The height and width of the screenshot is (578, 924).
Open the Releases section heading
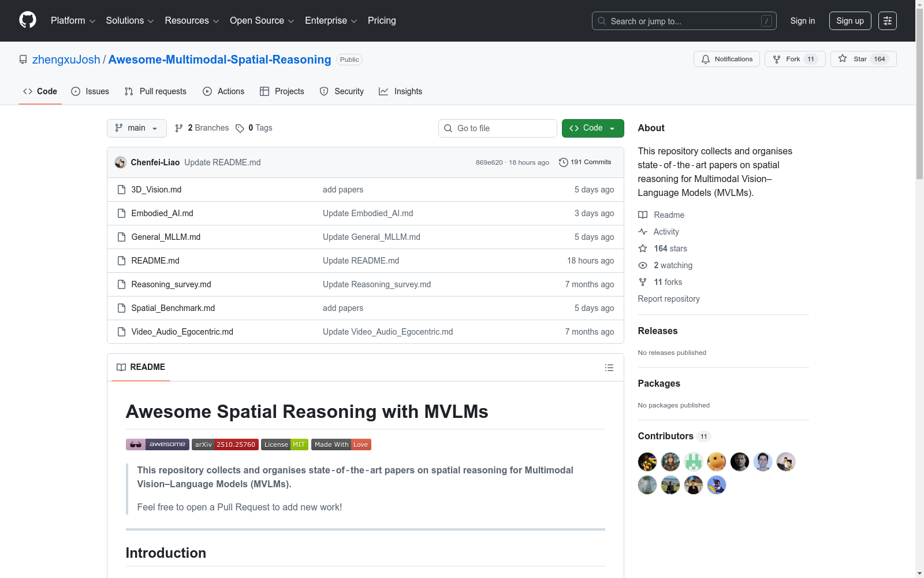click(x=658, y=331)
